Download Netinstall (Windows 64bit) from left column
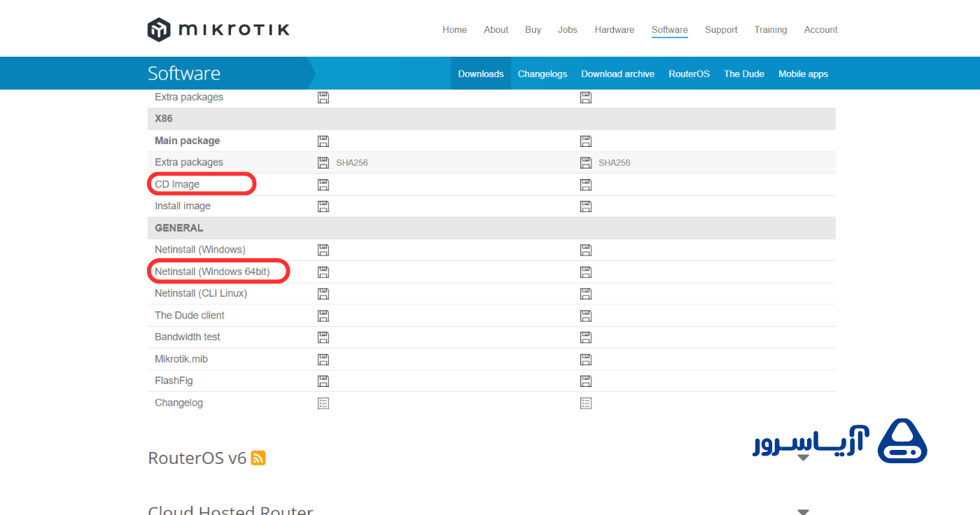The height and width of the screenshot is (515, 980). click(x=323, y=271)
